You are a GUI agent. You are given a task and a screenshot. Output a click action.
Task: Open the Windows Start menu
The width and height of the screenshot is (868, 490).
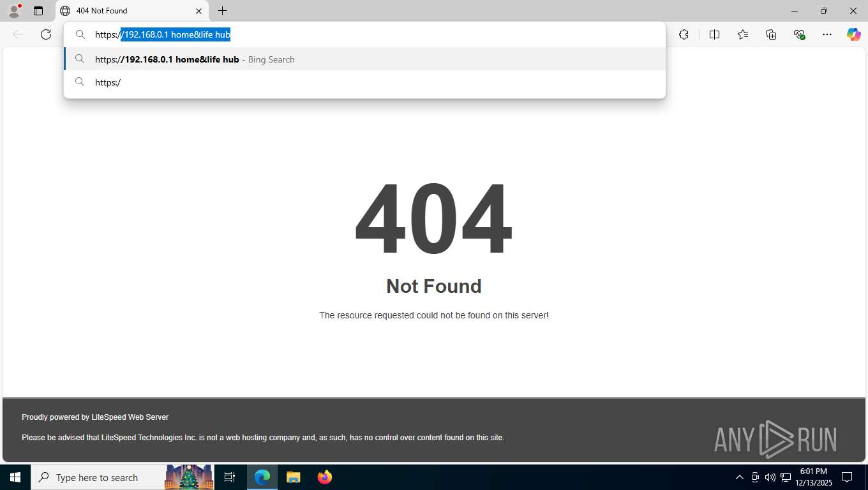coord(15,477)
